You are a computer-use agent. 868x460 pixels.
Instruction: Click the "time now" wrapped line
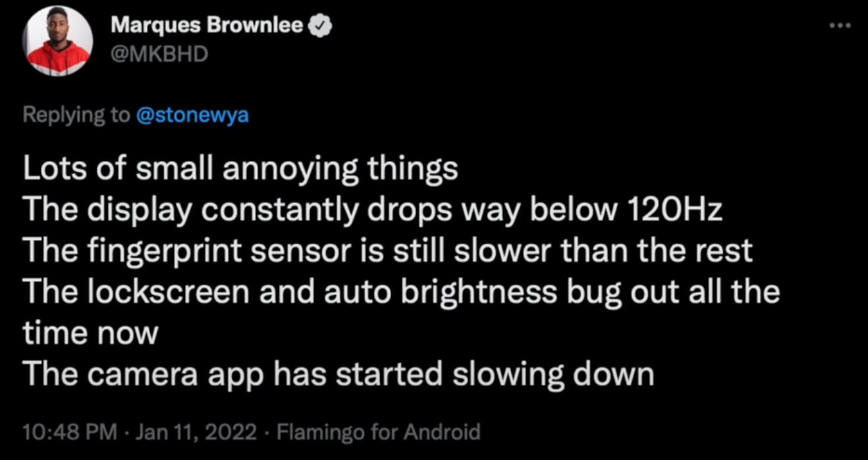[90, 333]
